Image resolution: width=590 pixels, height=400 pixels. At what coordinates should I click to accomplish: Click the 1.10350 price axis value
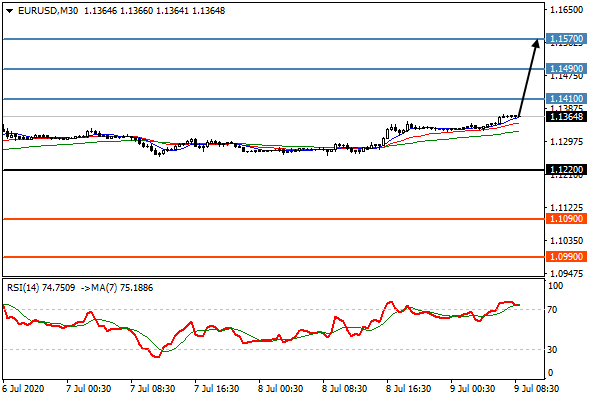click(x=566, y=240)
